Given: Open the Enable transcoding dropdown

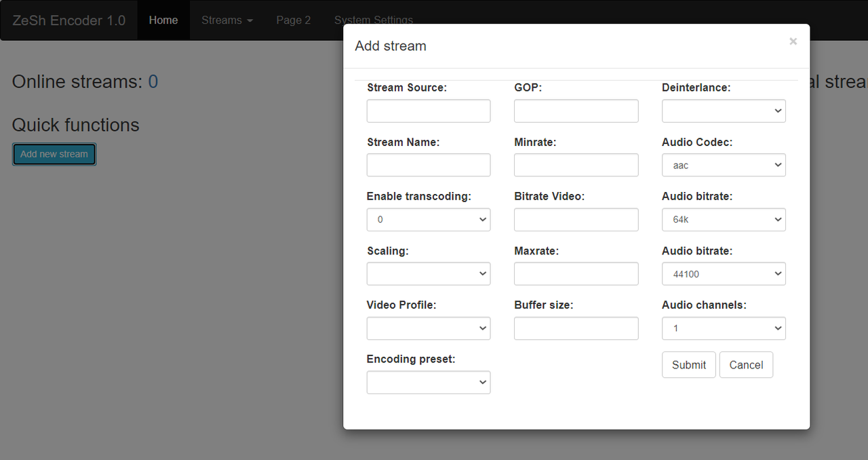Looking at the screenshot, I should pos(428,220).
